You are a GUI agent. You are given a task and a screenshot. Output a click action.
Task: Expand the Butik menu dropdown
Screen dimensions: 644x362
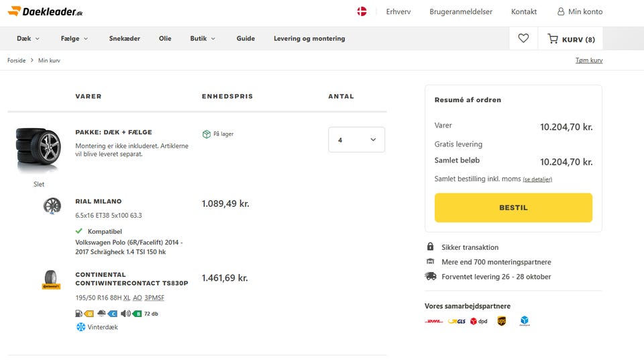click(x=203, y=38)
